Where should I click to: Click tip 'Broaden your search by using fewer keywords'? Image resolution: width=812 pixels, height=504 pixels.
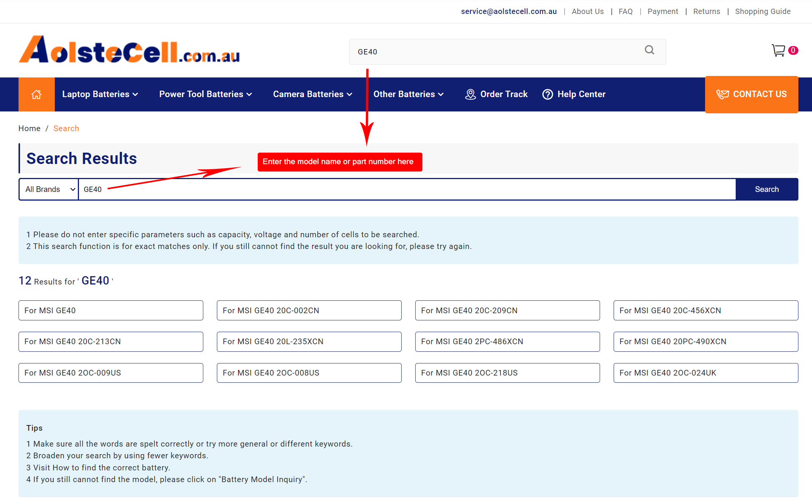118,456
